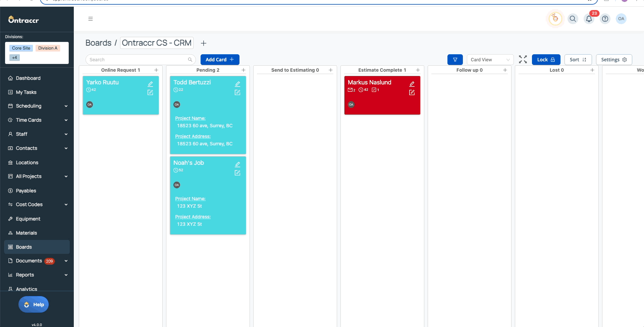The image size is (644, 327).
Task: Open note icon on Todd Bertuzzi card
Action: (x=237, y=92)
